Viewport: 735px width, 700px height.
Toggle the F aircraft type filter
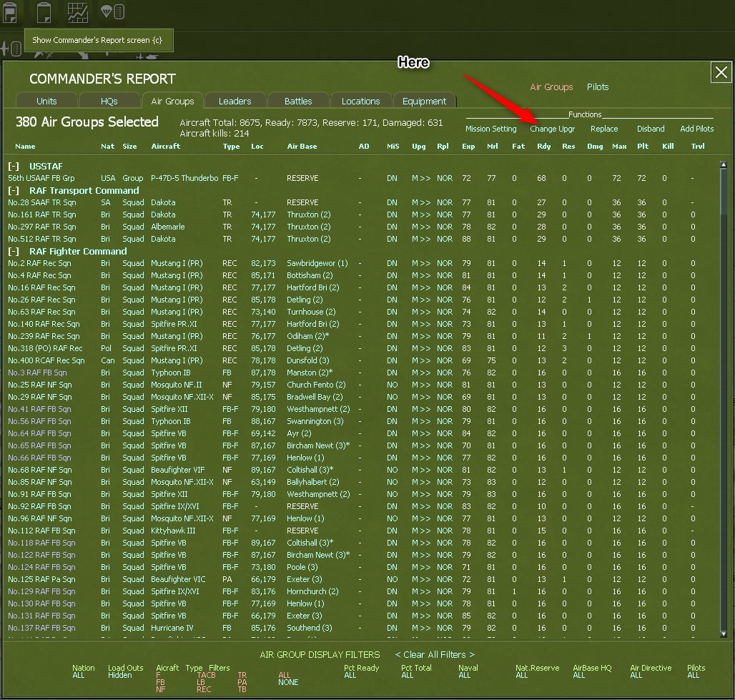(x=158, y=675)
